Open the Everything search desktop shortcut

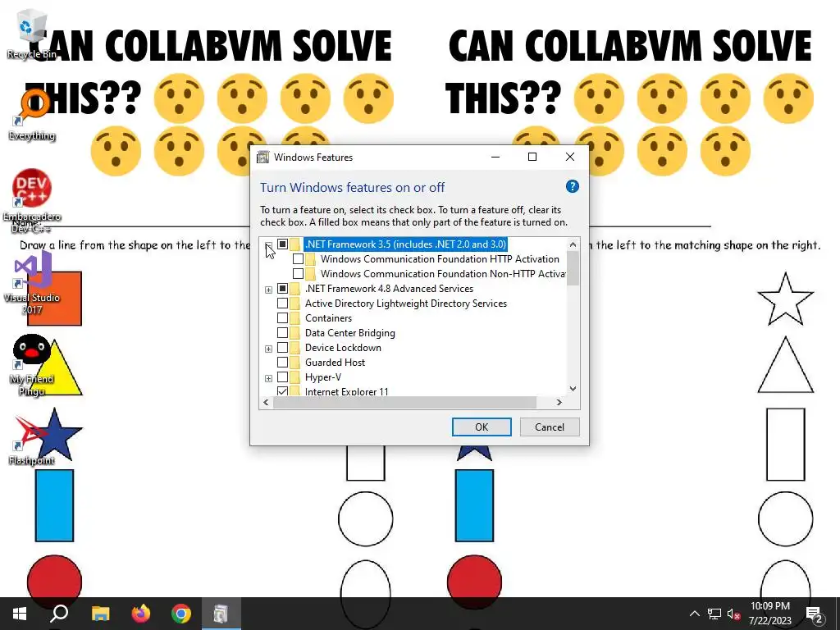click(x=31, y=114)
